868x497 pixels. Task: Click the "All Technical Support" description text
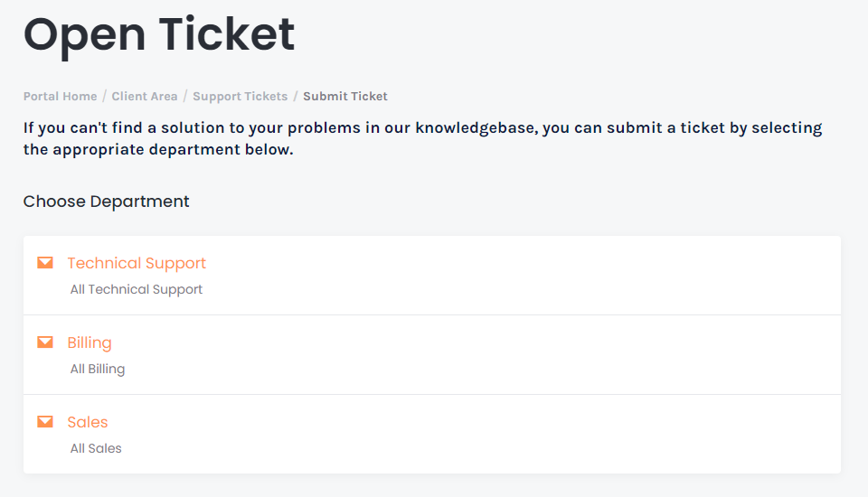coord(137,290)
